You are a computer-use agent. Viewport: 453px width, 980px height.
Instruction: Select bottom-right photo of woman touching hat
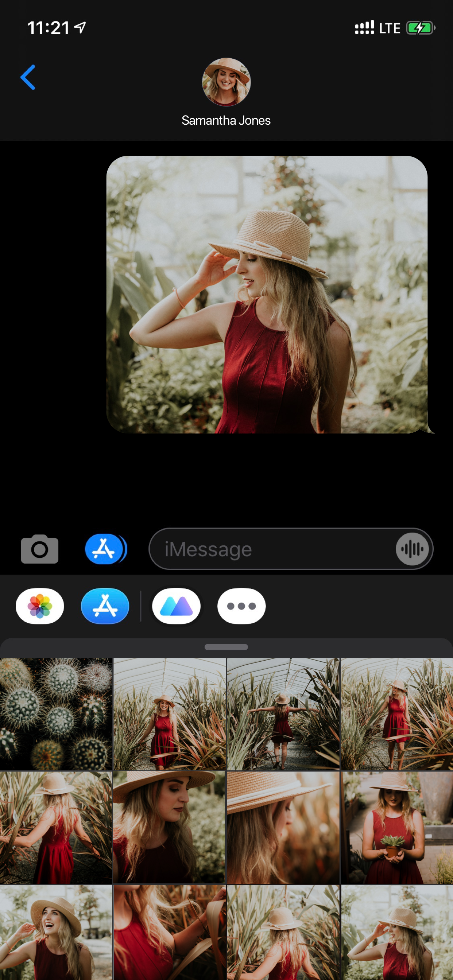click(397, 933)
